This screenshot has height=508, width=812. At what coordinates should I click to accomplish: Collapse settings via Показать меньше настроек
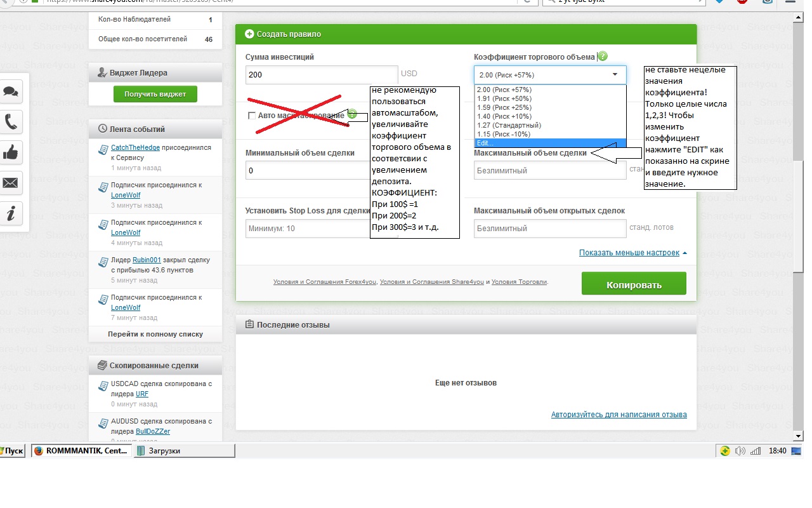(633, 253)
